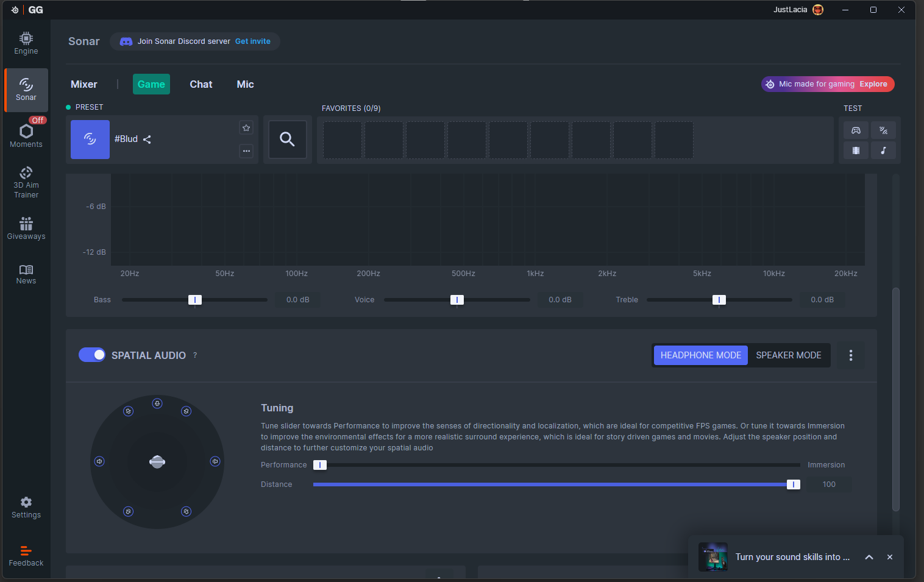This screenshot has height=582, width=924.
Task: Open Spatial Audio three-dot menu
Action: pyautogui.click(x=851, y=355)
